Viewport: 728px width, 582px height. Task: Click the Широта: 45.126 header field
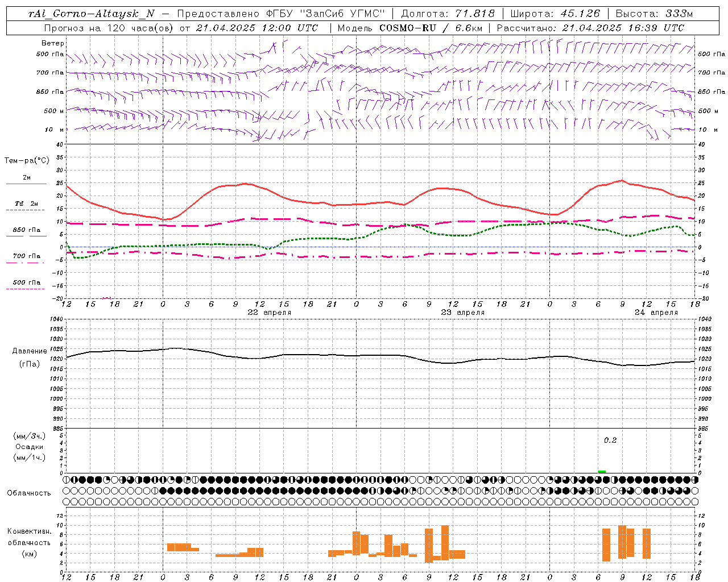555,14
